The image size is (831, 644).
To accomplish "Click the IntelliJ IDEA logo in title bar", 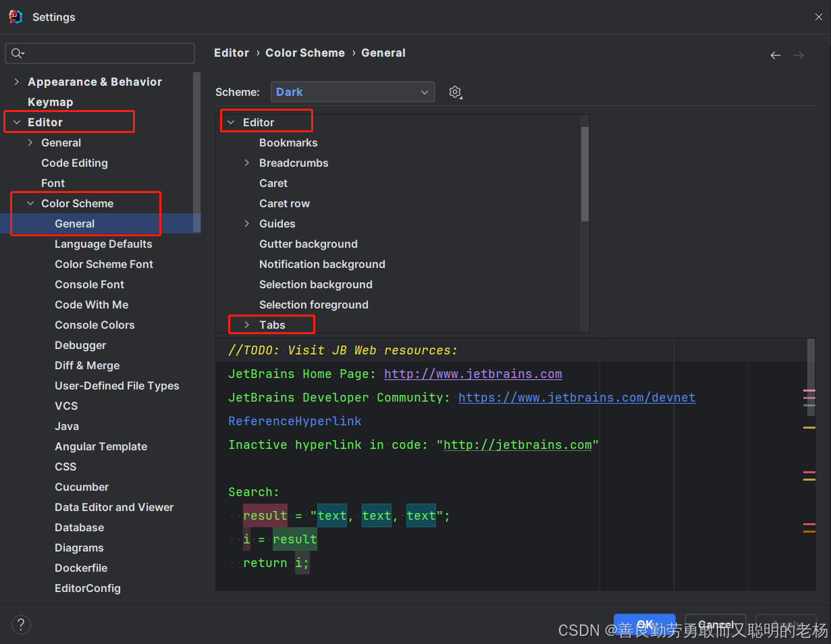I will click(x=16, y=17).
